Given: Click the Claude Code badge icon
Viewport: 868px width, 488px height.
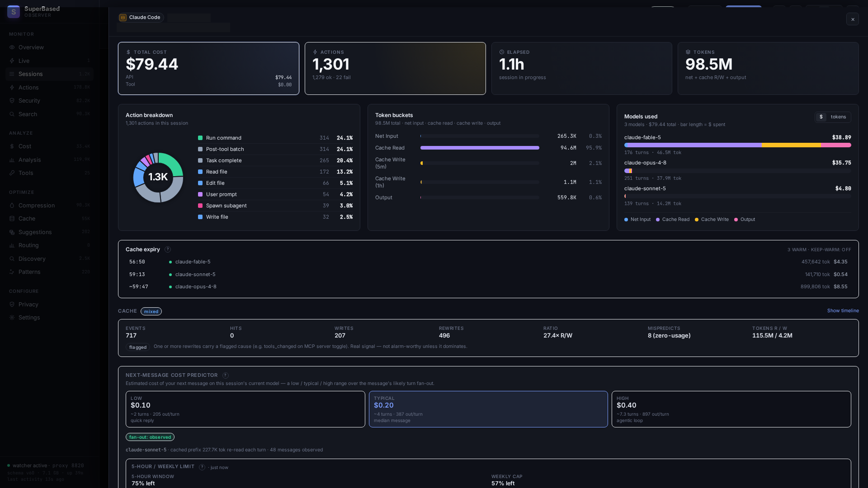Looking at the screenshot, I should (x=123, y=18).
